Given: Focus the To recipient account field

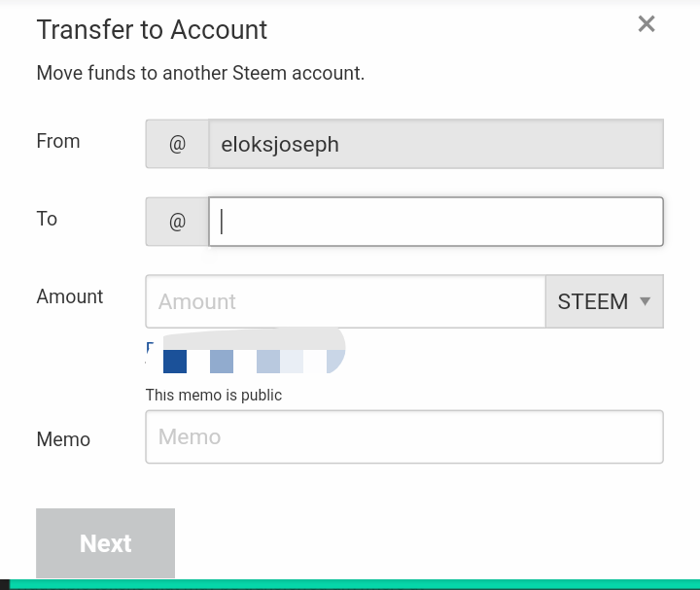Looking at the screenshot, I should point(436,222).
